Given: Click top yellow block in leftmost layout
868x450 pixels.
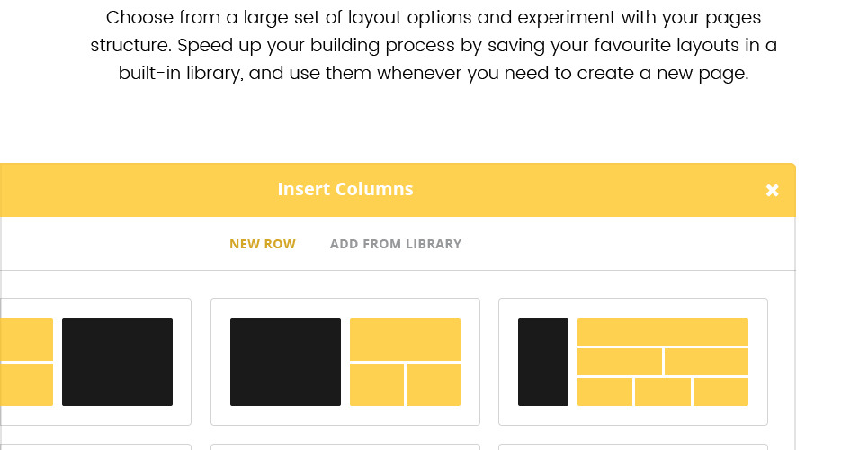Looking at the screenshot, I should [x=26, y=339].
